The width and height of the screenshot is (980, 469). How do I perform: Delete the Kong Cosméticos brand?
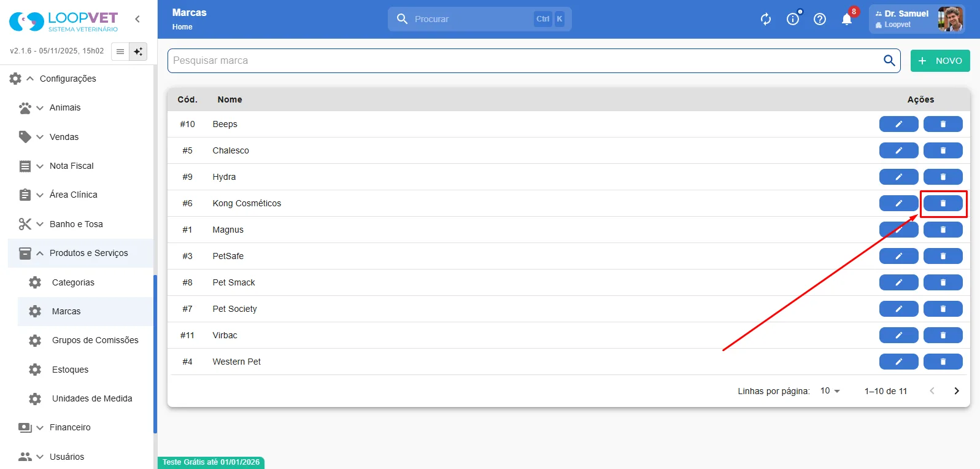(943, 203)
